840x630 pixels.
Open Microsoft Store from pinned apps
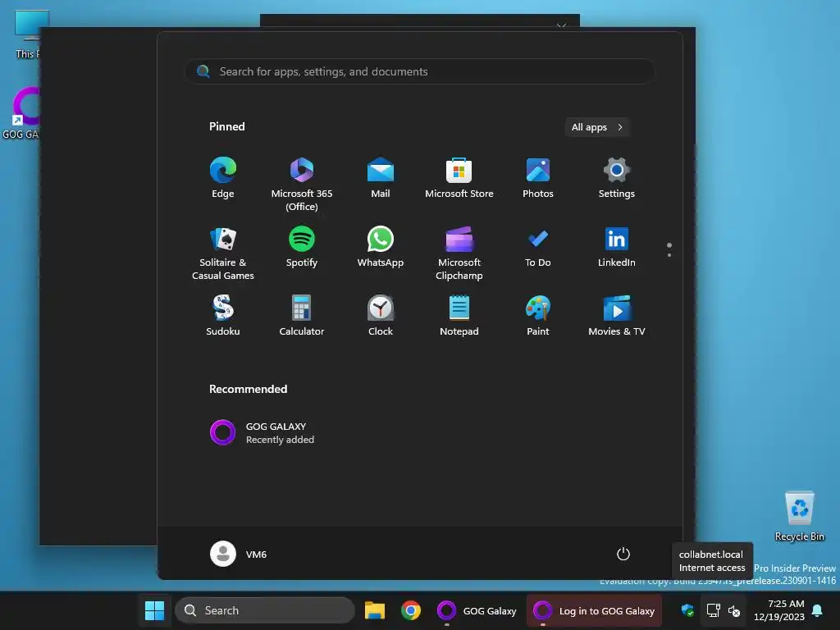tap(459, 178)
